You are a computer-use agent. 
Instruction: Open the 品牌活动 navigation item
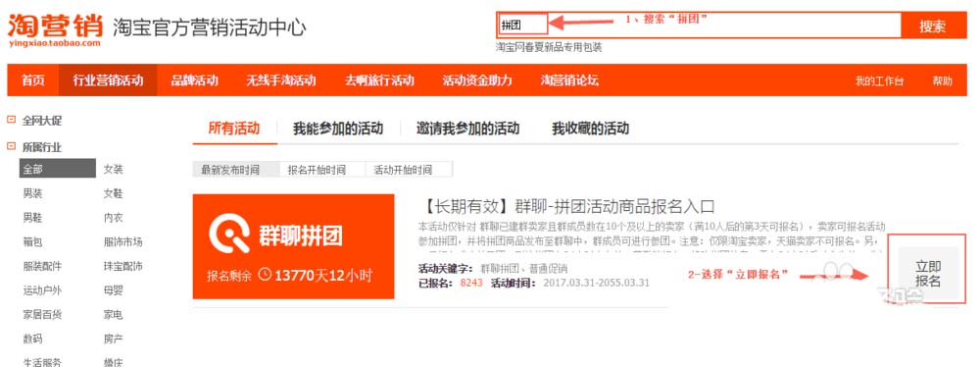pos(194,80)
